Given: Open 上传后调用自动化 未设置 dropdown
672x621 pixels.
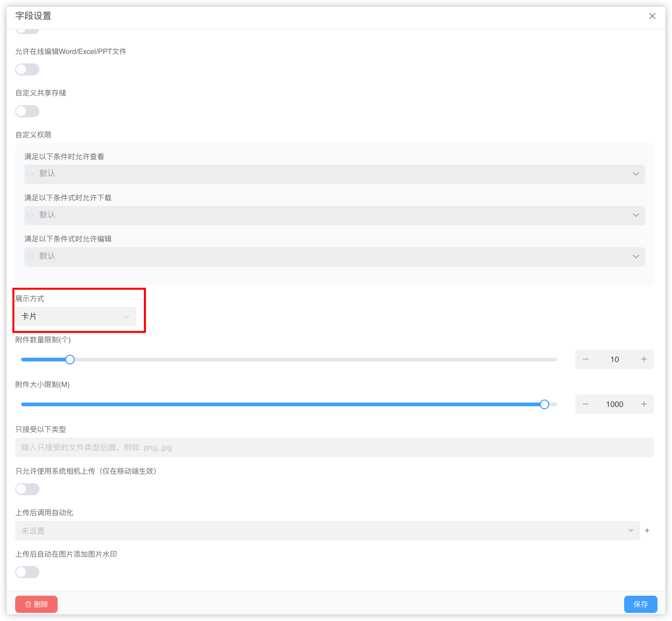Looking at the screenshot, I should click(327, 531).
